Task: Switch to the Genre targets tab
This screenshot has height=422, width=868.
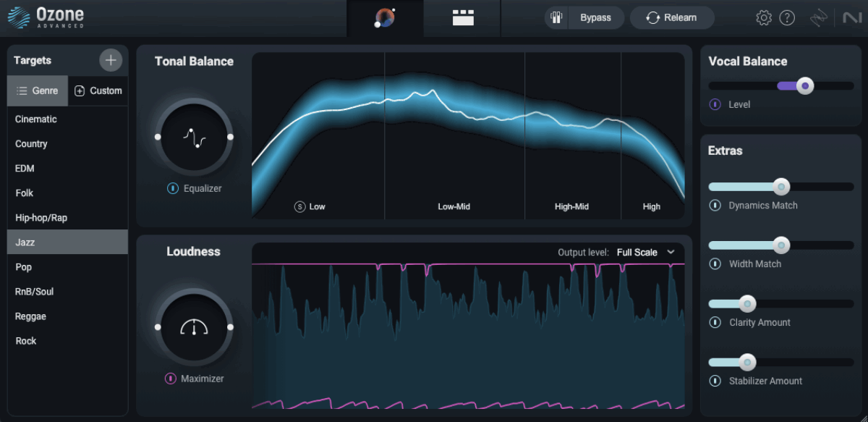Action: 38,91
